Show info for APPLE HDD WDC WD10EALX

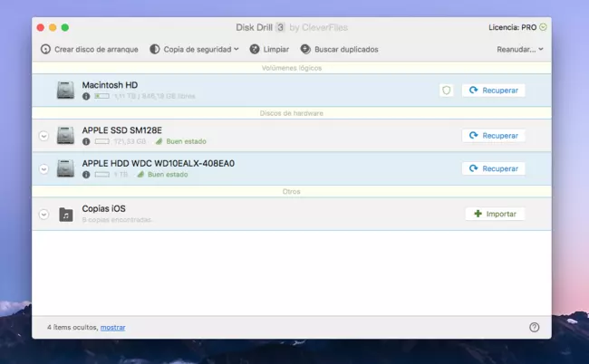tap(86, 175)
